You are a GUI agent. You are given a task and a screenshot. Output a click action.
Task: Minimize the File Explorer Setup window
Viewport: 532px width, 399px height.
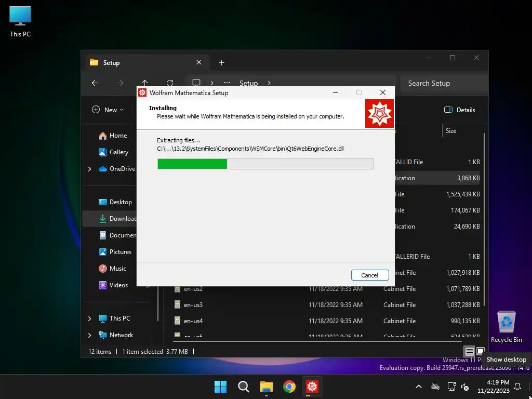pyautogui.click(x=429, y=58)
